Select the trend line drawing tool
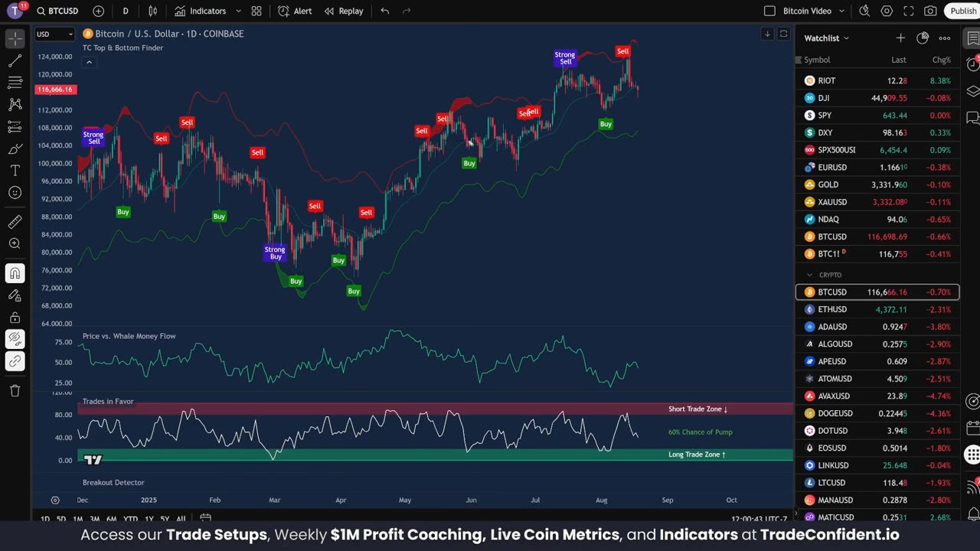Viewport: 980px width, 551px height. [x=15, y=60]
